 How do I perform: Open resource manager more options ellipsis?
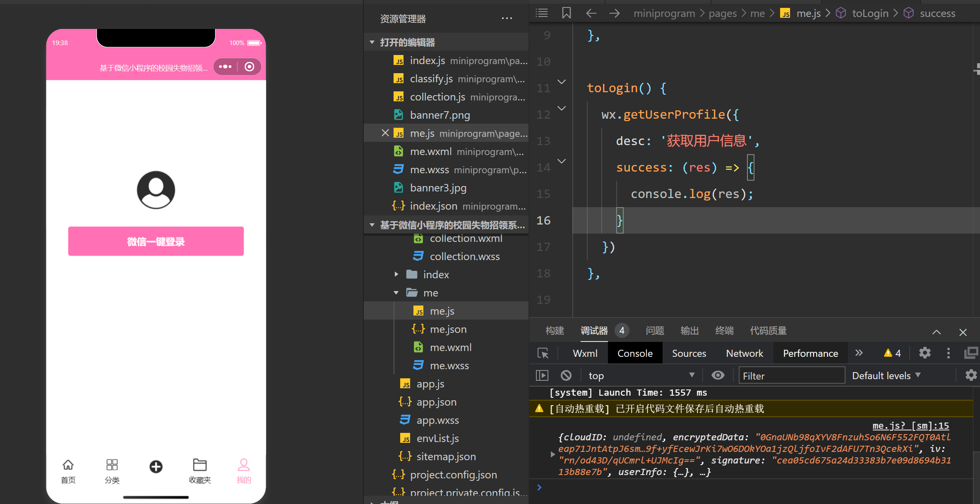(507, 18)
